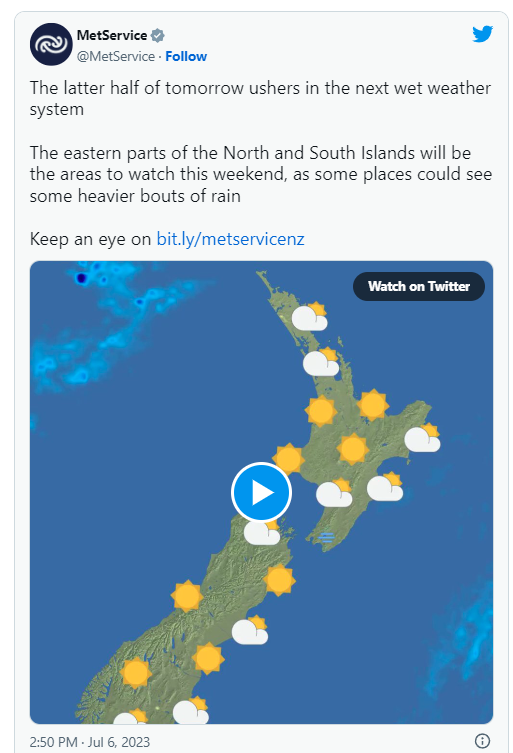
Task: Open the 2:50 PM Jul 6, 2023 timestamp
Action: tap(90, 742)
